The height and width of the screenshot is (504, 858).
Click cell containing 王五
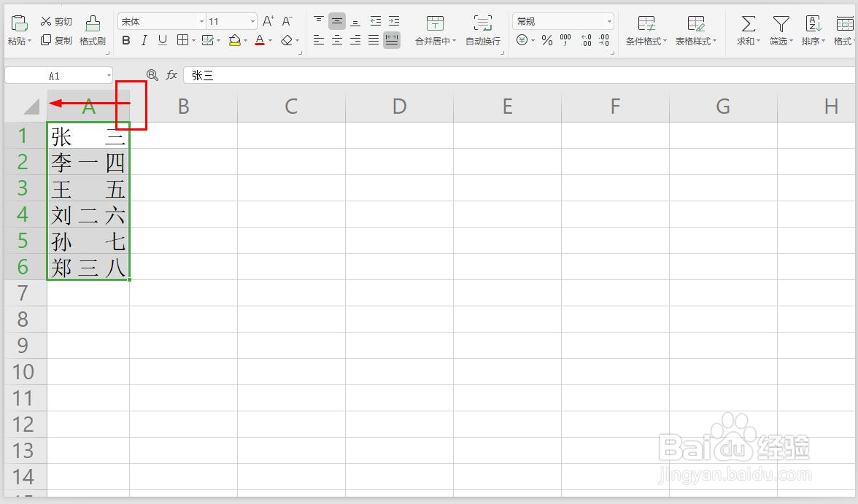(88, 188)
